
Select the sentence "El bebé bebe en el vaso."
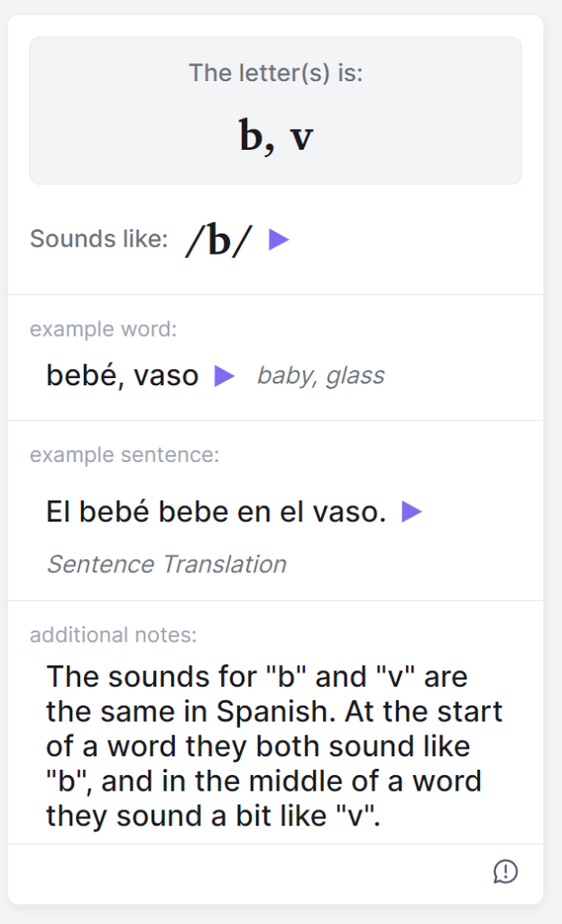coord(216,513)
